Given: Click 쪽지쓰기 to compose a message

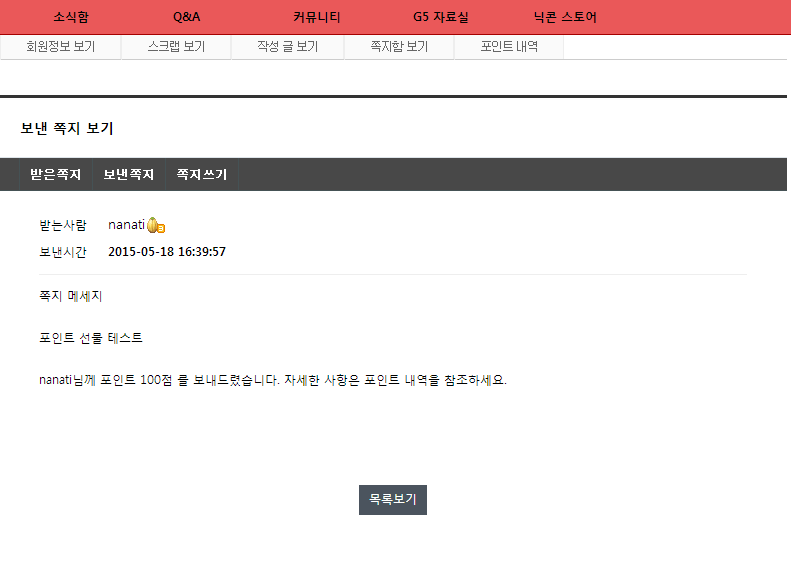Looking at the screenshot, I should click(202, 175).
